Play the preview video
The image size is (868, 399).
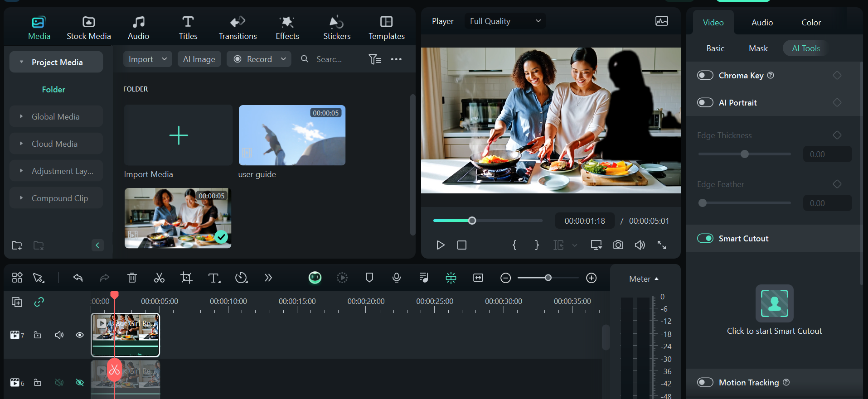point(440,245)
